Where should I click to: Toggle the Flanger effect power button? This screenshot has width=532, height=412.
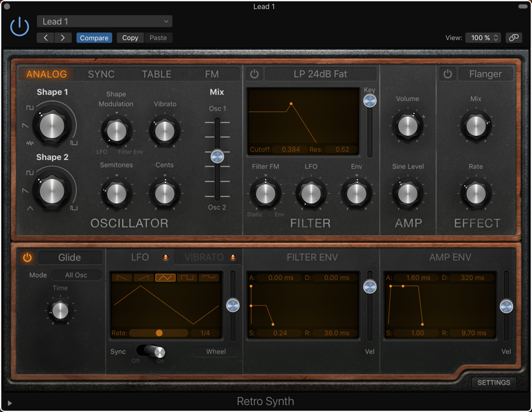(x=448, y=74)
